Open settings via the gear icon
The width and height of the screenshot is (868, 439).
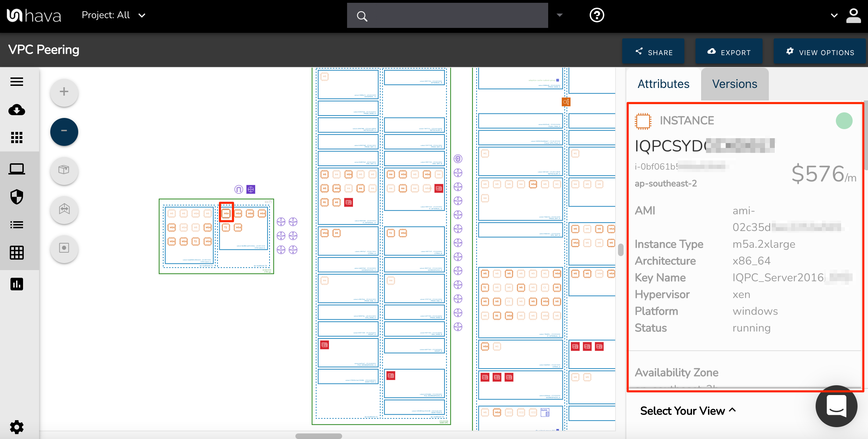(16, 426)
